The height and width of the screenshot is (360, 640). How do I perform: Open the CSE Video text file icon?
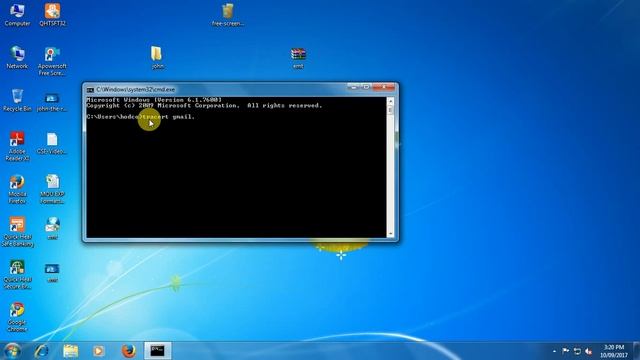coord(52,143)
